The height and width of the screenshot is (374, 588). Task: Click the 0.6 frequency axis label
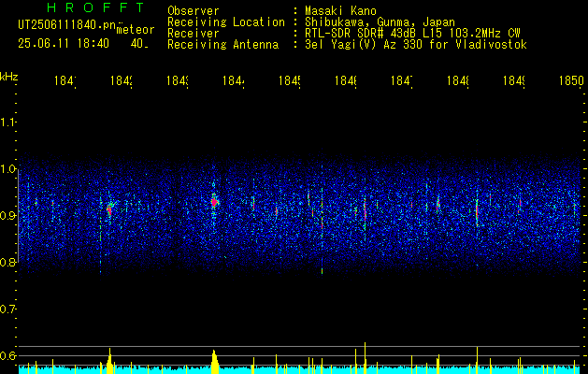pyautogui.click(x=7, y=355)
